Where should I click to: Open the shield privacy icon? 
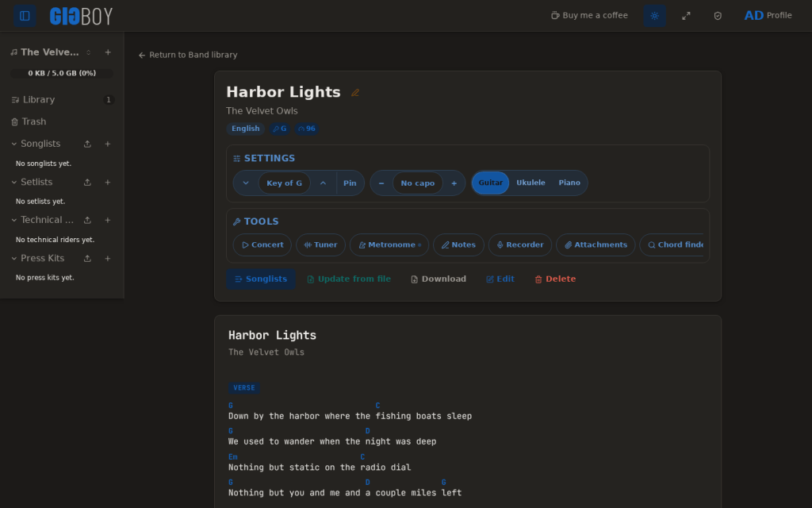tap(718, 16)
